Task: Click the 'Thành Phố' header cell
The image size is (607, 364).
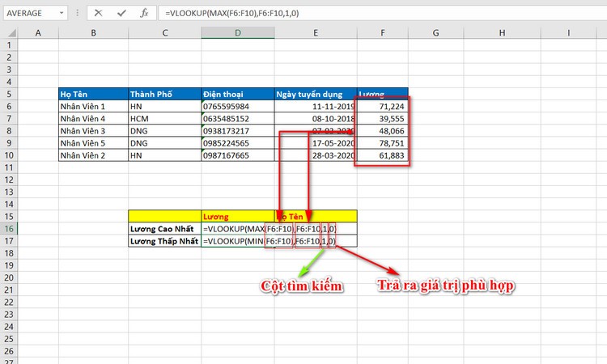Action: pos(165,94)
